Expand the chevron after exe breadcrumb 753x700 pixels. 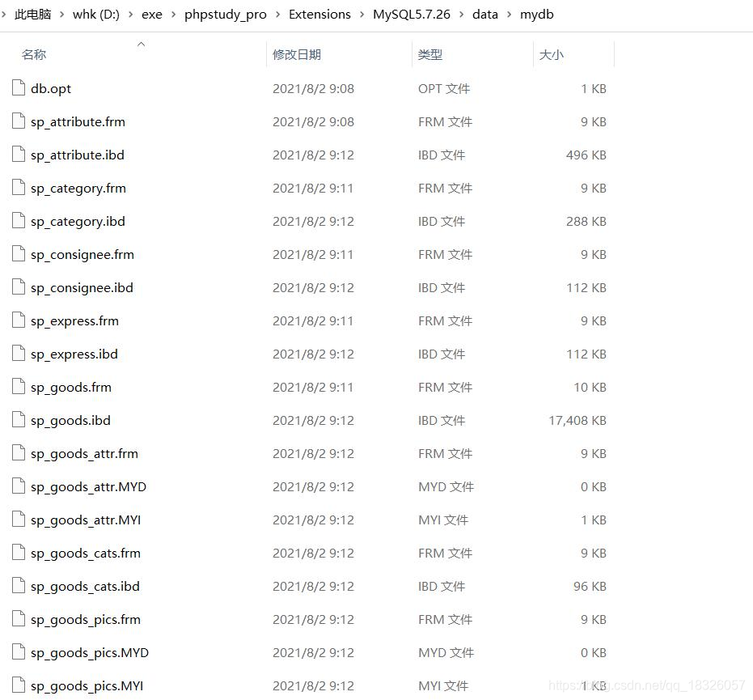173,15
